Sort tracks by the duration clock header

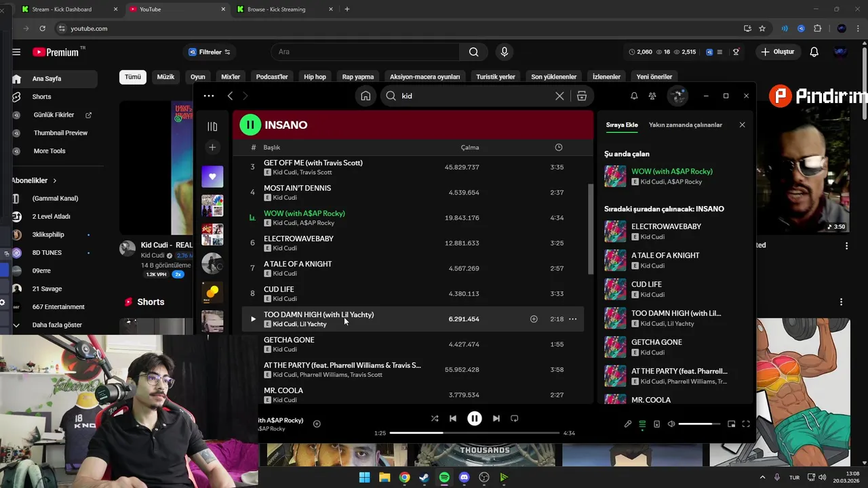pyautogui.click(x=558, y=147)
